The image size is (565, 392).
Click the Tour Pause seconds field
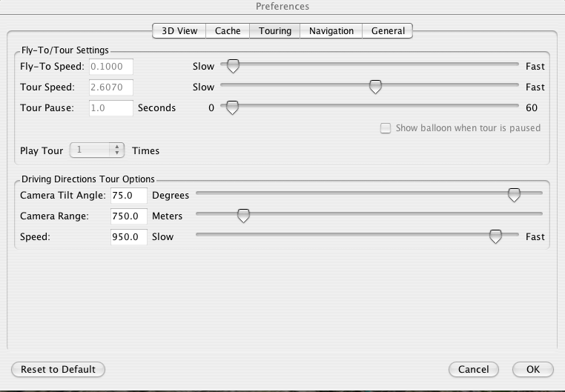pyautogui.click(x=110, y=108)
